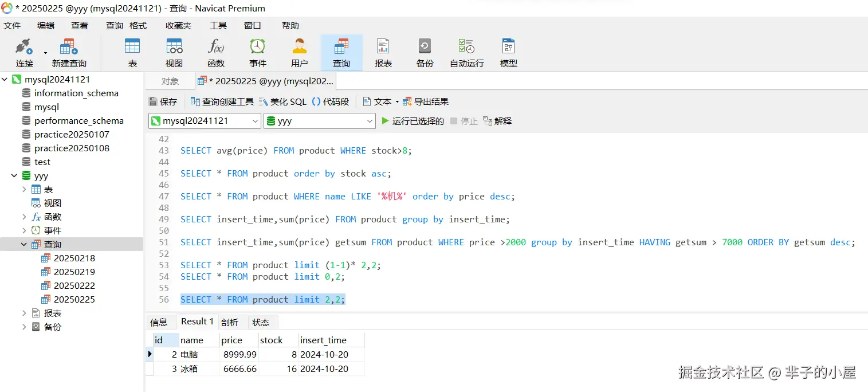The height and width of the screenshot is (392, 868).
Task: Click the 解释 explain button
Action: point(497,121)
